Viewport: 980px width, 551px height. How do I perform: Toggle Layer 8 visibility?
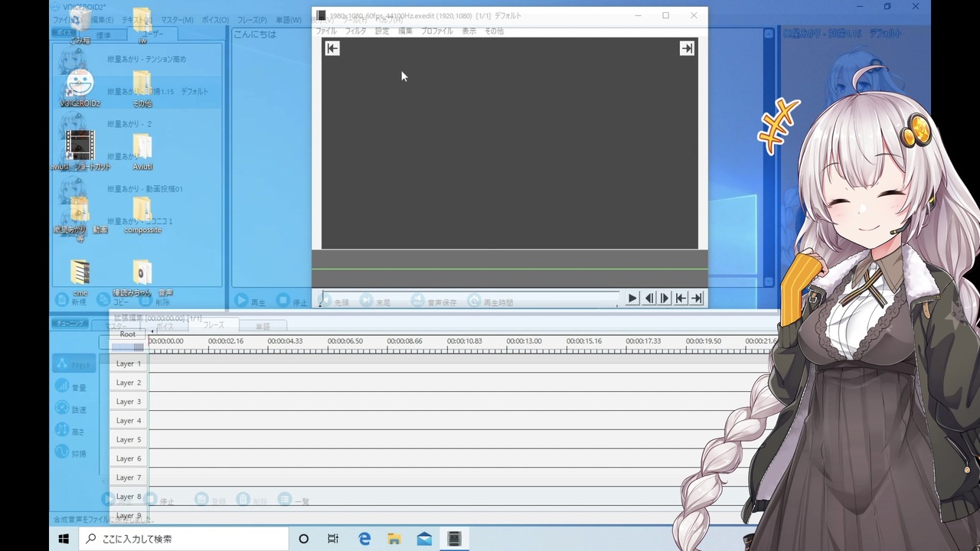click(x=129, y=497)
